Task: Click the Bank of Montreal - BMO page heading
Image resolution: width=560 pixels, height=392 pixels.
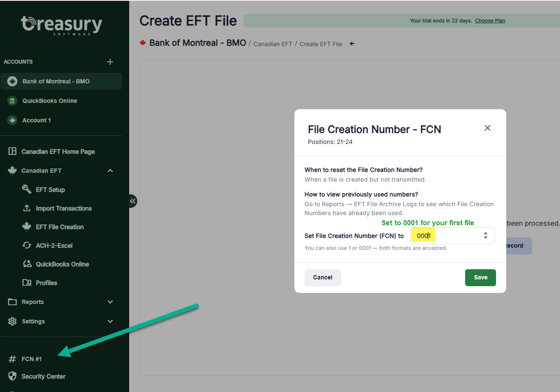Action: [x=198, y=43]
